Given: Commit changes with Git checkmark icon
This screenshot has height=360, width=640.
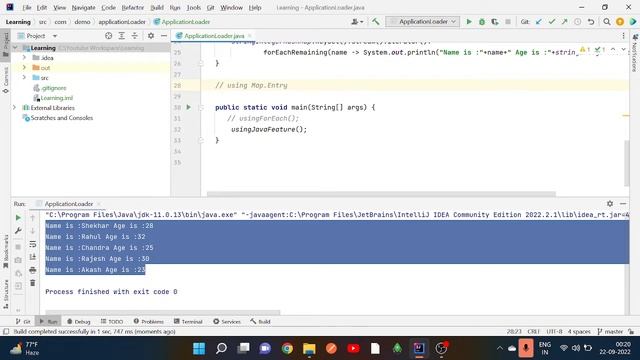Looking at the screenshot, I should [552, 22].
